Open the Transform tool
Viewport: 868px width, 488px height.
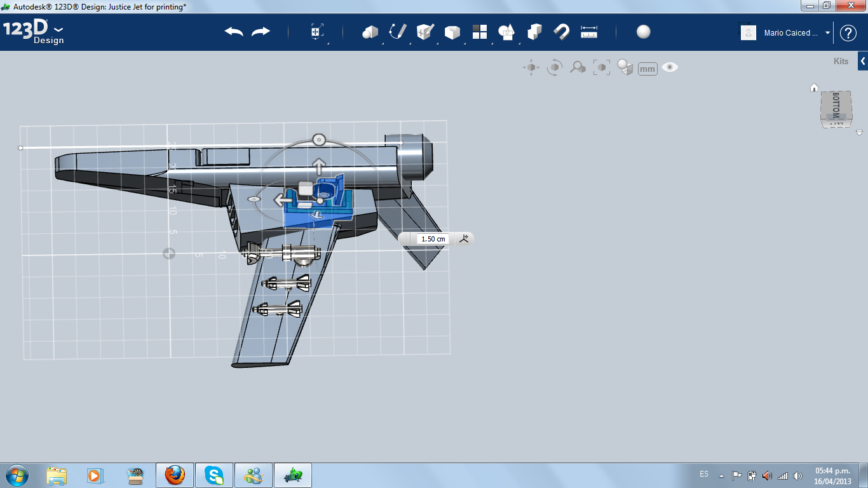pos(316,32)
